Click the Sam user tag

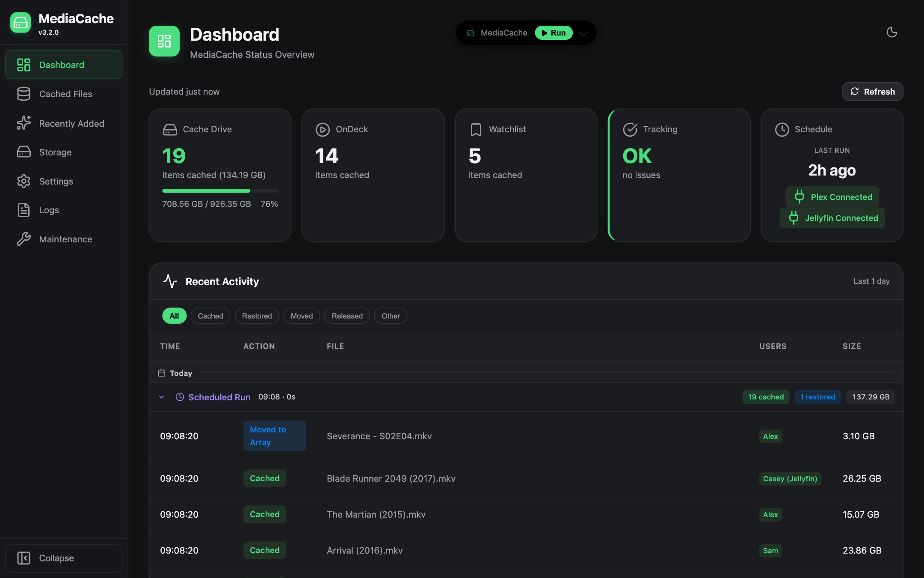click(770, 550)
